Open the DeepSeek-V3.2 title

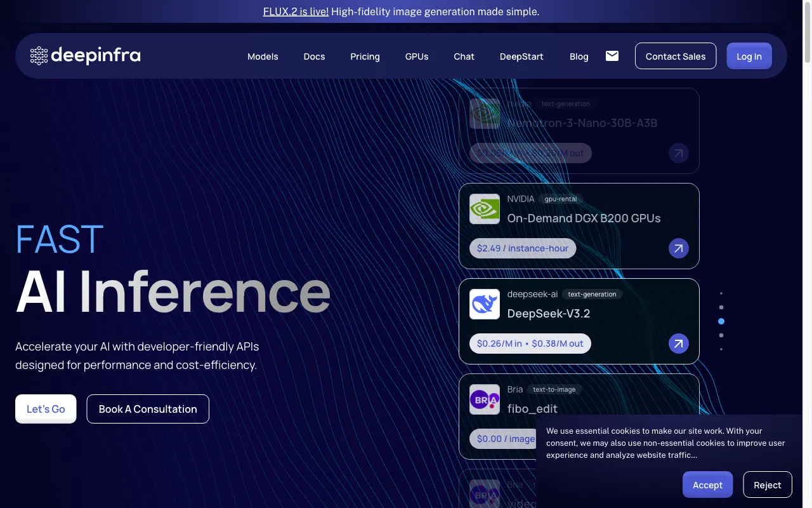(x=549, y=313)
